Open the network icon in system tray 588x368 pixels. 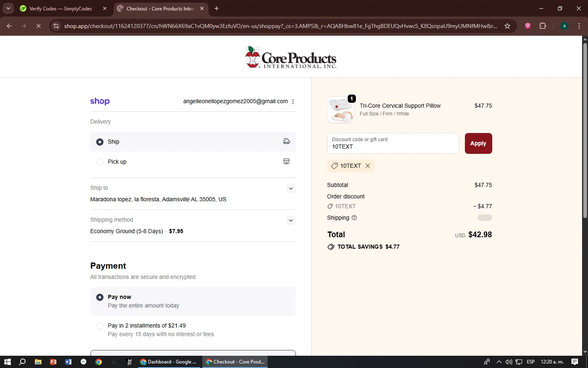(x=519, y=362)
